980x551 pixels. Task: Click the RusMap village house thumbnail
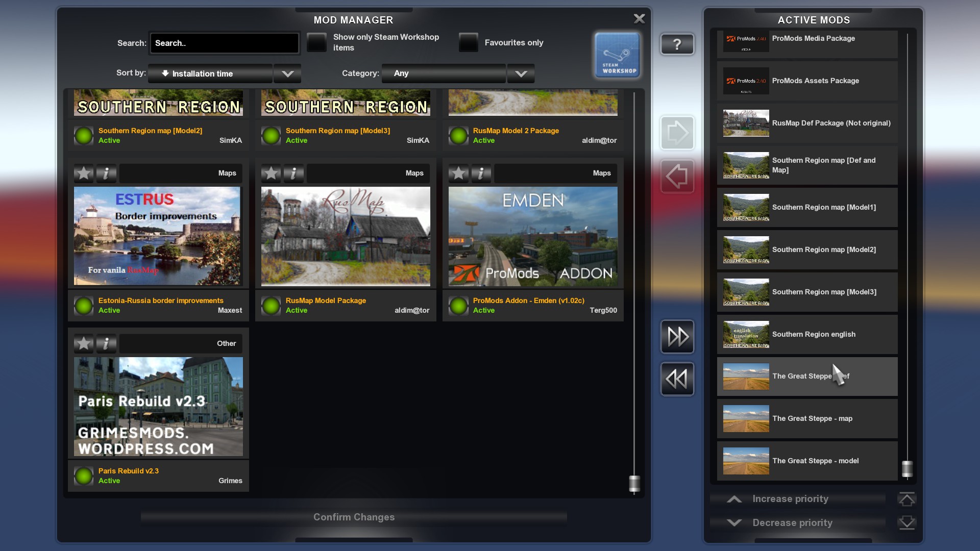[346, 236]
